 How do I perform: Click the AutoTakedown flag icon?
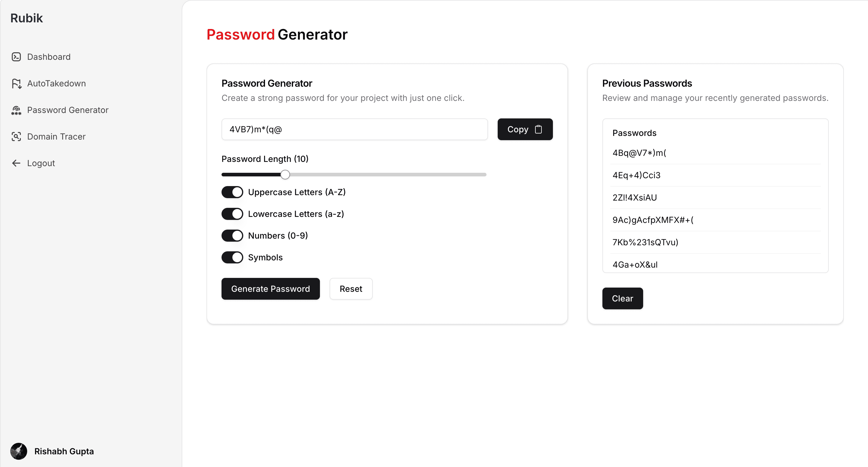click(x=16, y=83)
